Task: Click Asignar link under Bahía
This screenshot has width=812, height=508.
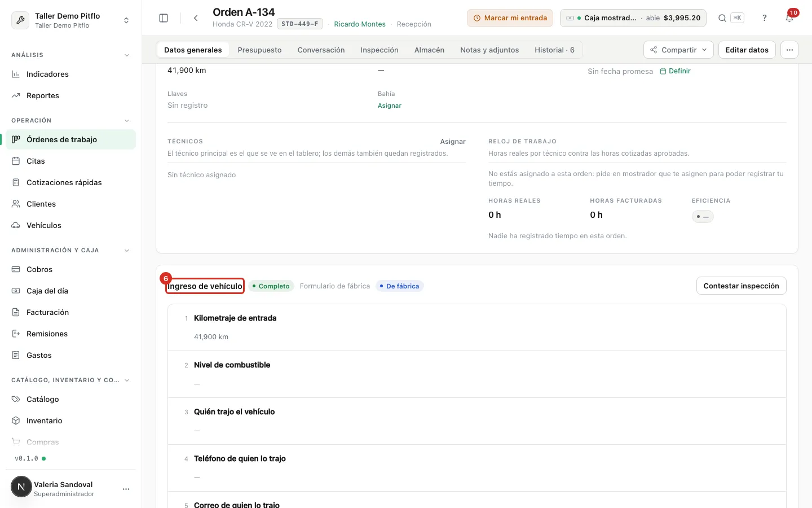Action: tap(390, 106)
